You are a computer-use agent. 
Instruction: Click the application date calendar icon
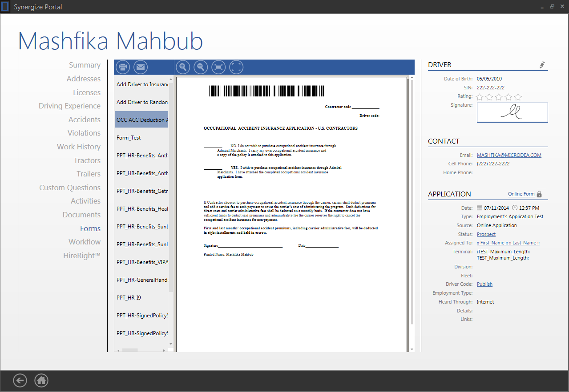coord(480,208)
